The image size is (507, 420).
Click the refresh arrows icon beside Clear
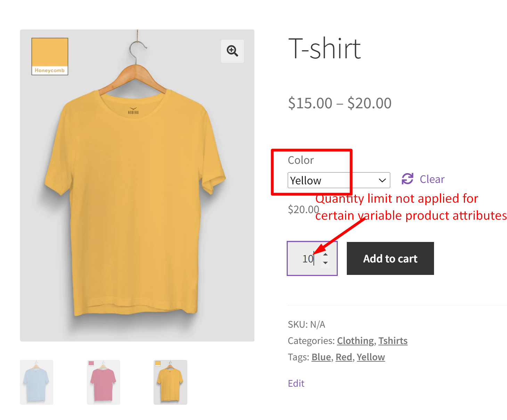point(407,179)
